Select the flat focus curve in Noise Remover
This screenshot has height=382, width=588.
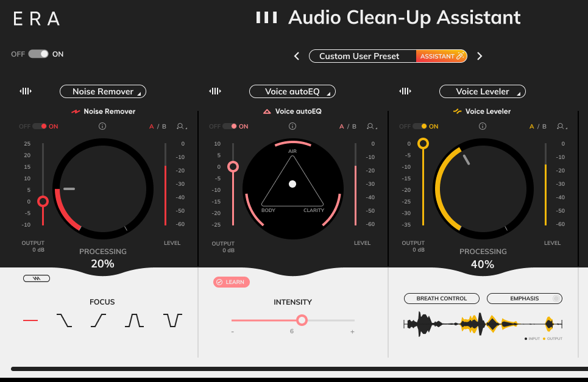point(30,319)
